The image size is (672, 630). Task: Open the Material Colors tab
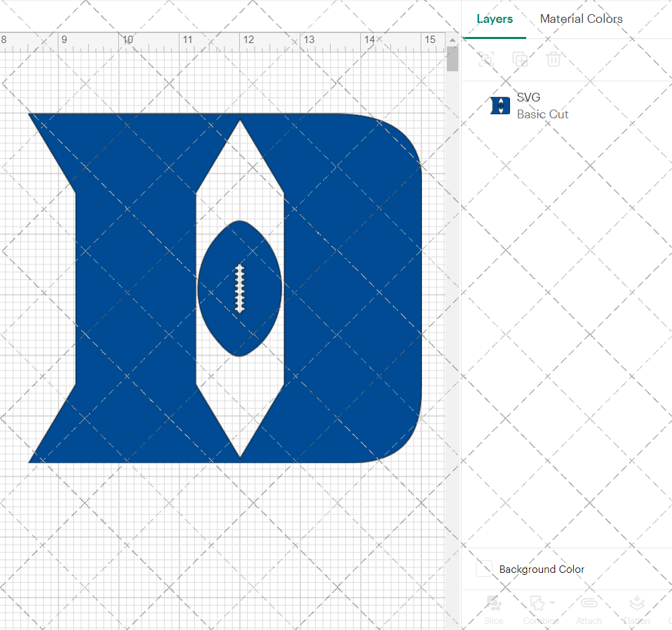[x=581, y=19]
